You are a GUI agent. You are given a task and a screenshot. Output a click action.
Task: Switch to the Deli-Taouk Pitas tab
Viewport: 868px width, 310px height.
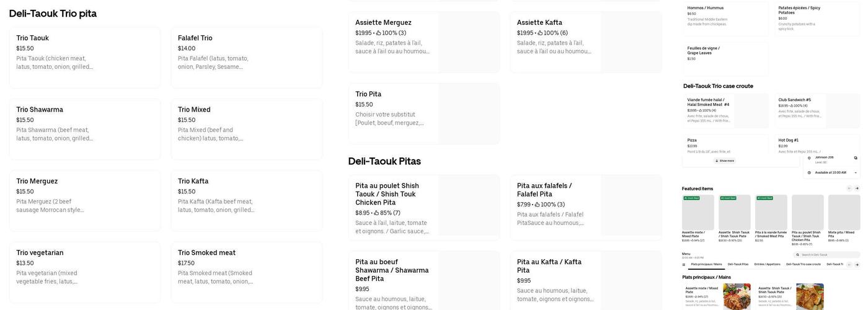tap(738, 265)
